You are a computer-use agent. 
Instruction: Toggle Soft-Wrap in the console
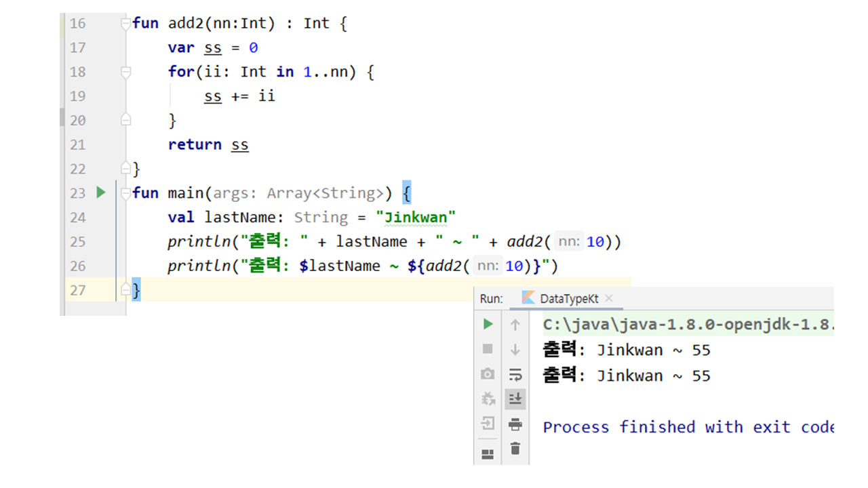click(515, 374)
